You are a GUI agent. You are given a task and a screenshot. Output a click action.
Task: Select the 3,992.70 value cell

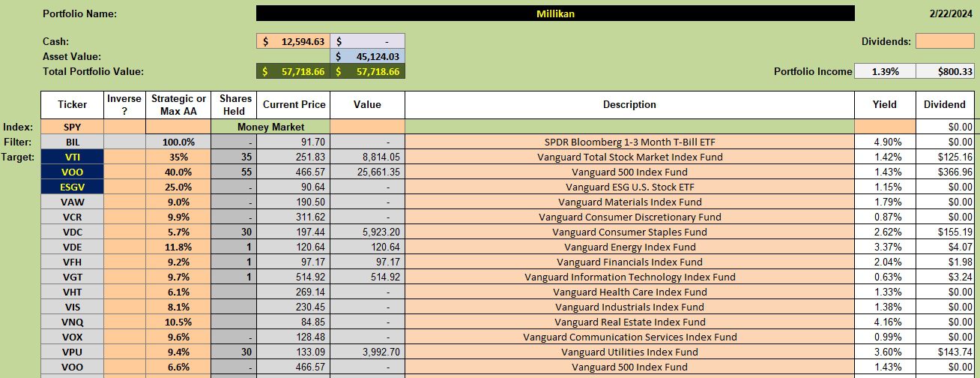[x=368, y=352]
